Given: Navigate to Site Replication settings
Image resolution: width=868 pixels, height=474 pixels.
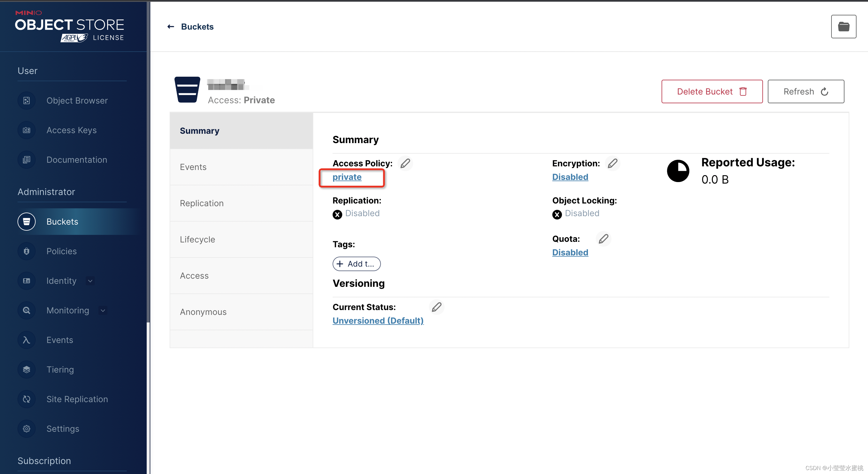Looking at the screenshot, I should (x=77, y=399).
